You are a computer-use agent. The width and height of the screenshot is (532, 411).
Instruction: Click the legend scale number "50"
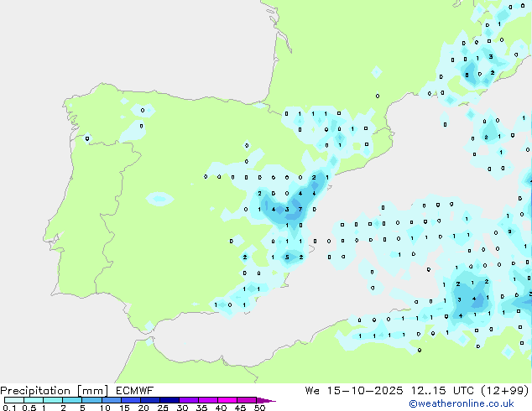[x=259, y=408]
